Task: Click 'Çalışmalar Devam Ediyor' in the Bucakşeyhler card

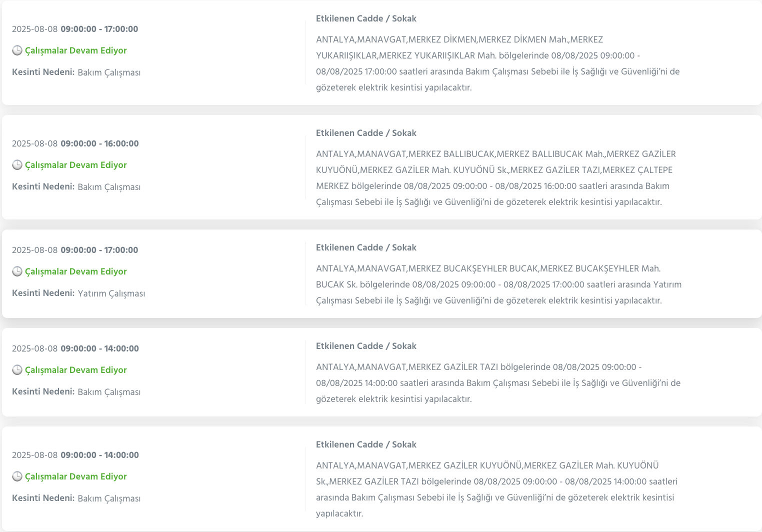Action: pyautogui.click(x=75, y=271)
